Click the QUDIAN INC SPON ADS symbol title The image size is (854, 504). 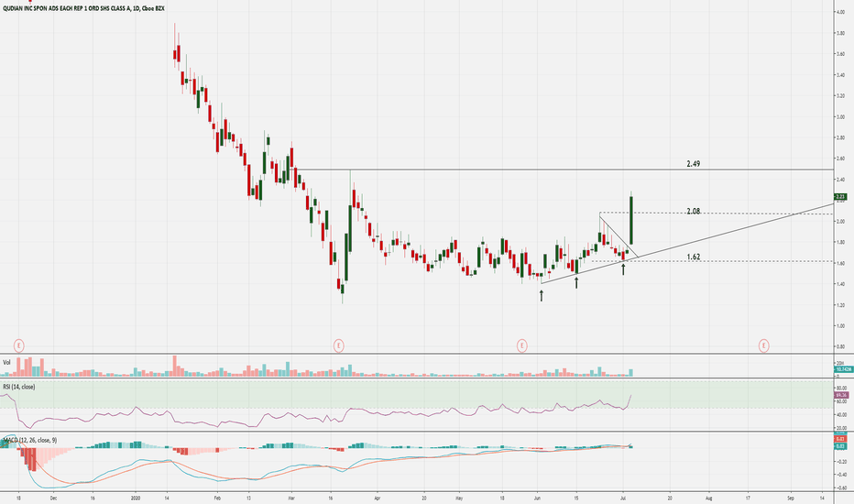coord(82,8)
